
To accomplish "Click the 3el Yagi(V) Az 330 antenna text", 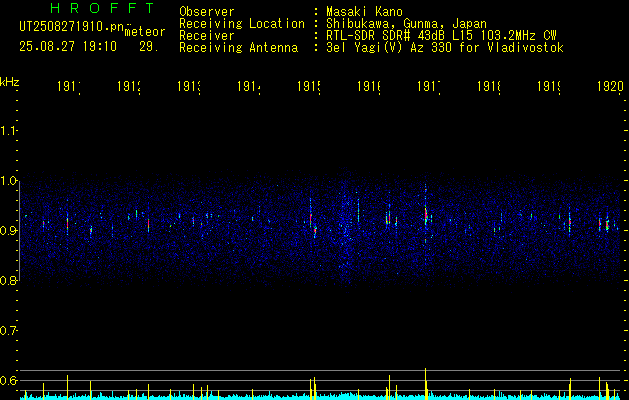I will pos(445,48).
